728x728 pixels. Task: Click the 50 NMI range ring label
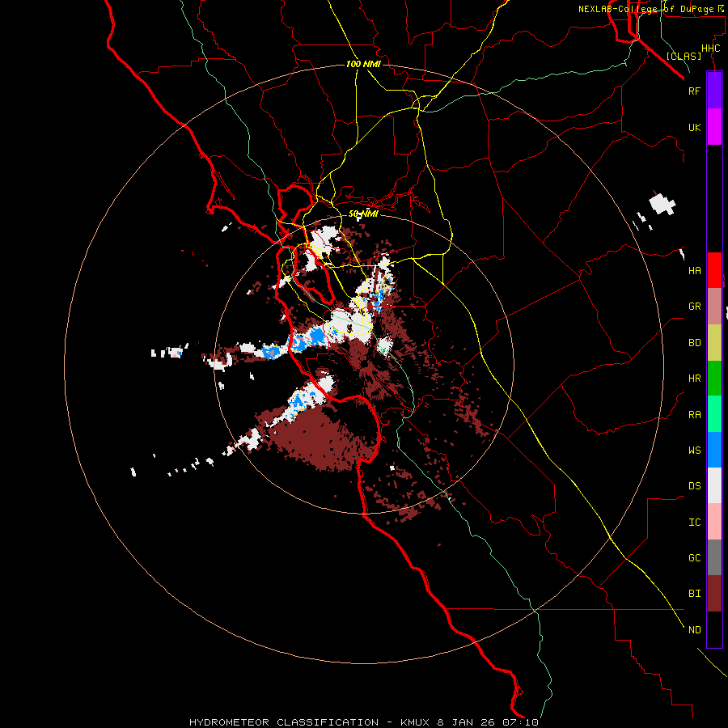coord(363,214)
